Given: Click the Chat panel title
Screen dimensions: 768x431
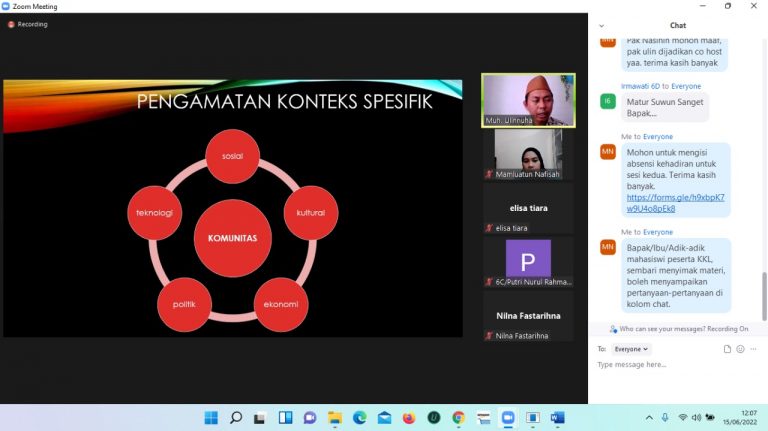Looking at the screenshot, I should tap(678, 25).
